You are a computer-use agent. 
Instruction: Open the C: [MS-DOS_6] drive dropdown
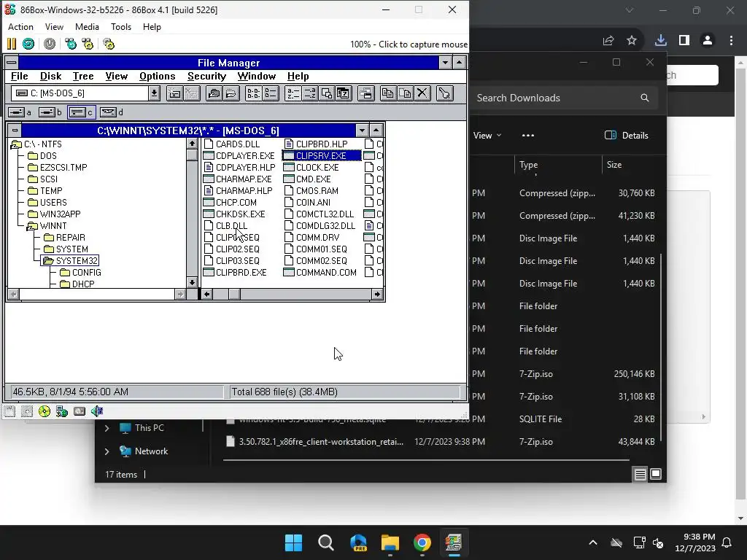tap(154, 93)
